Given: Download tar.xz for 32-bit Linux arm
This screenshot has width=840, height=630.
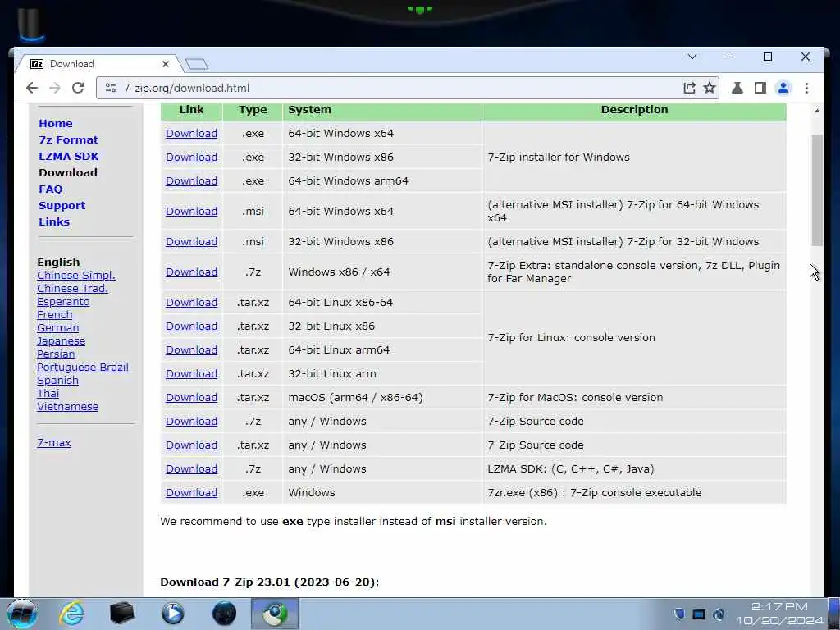Looking at the screenshot, I should pos(191,374).
